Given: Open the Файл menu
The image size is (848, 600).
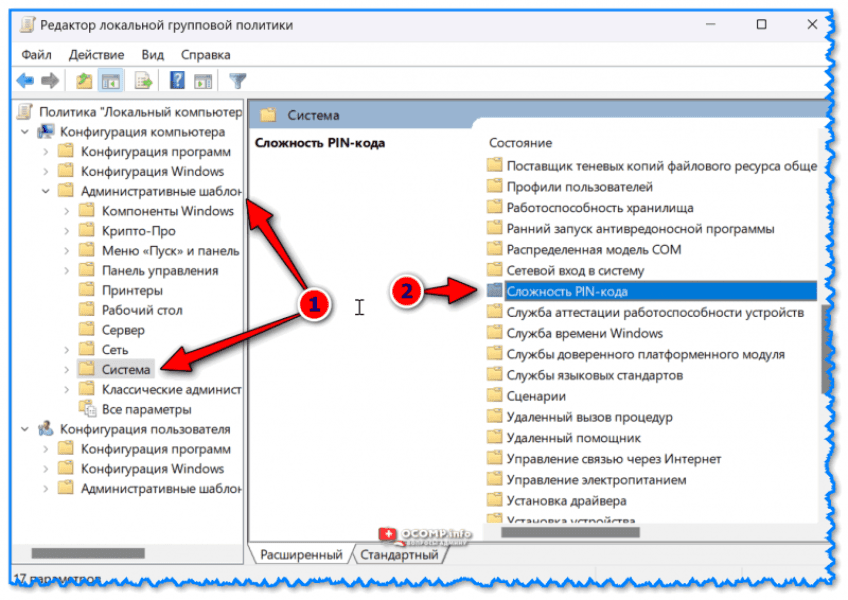Looking at the screenshot, I should coord(36,54).
